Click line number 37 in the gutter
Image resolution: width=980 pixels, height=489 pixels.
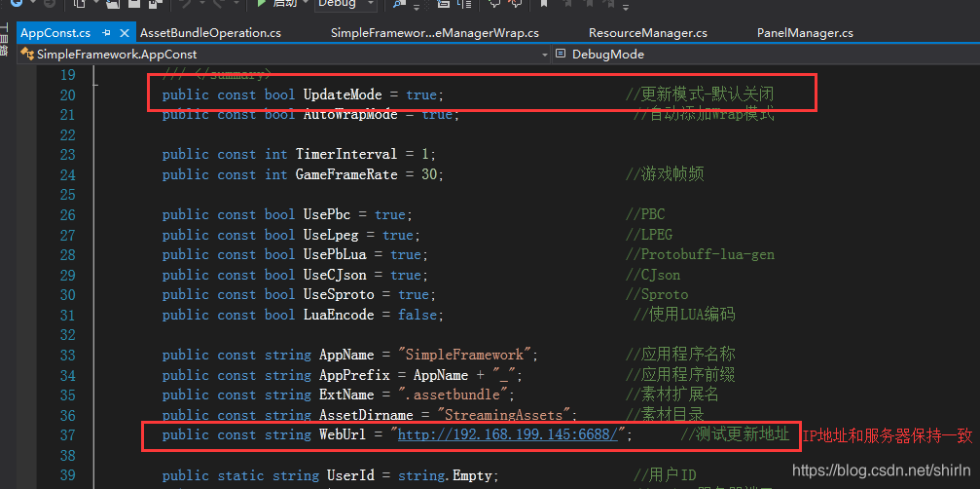click(x=67, y=434)
